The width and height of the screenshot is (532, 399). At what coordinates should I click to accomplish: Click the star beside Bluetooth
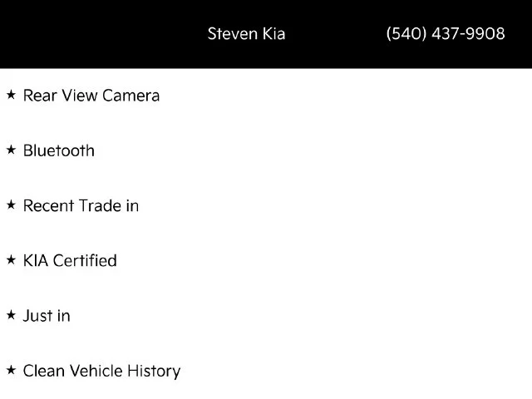(x=11, y=150)
